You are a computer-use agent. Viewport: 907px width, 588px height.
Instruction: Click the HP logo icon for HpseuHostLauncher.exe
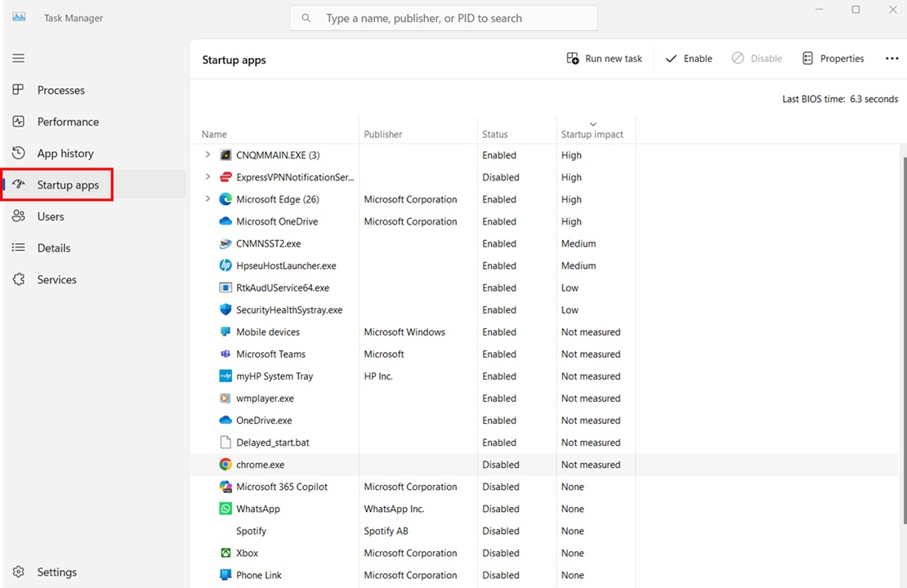point(226,265)
